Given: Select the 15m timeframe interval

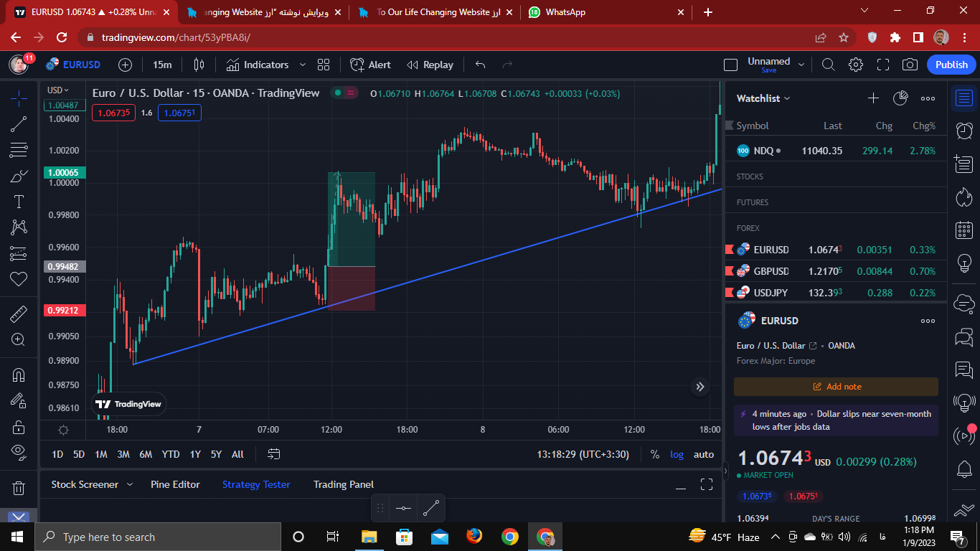Looking at the screenshot, I should 162,65.
